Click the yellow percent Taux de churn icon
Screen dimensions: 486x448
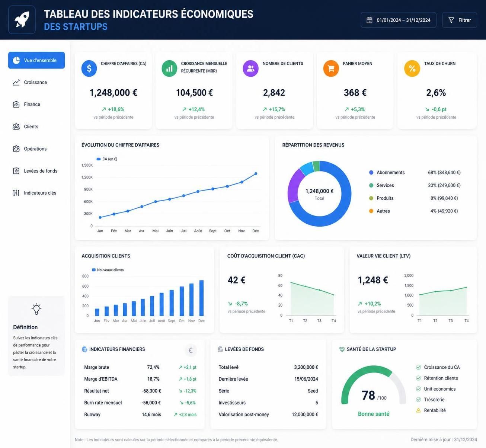click(412, 69)
